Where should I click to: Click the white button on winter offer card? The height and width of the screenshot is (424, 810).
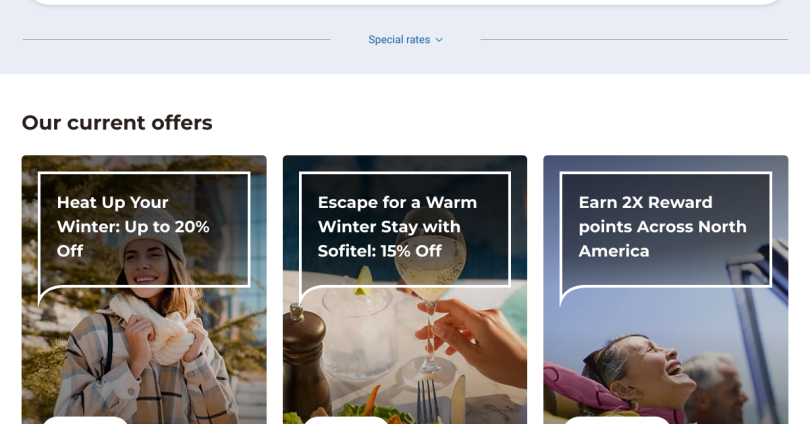coord(85,420)
